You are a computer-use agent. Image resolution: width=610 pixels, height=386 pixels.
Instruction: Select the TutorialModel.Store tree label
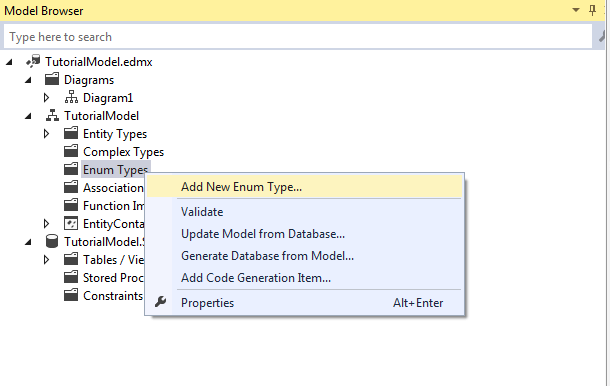104,242
